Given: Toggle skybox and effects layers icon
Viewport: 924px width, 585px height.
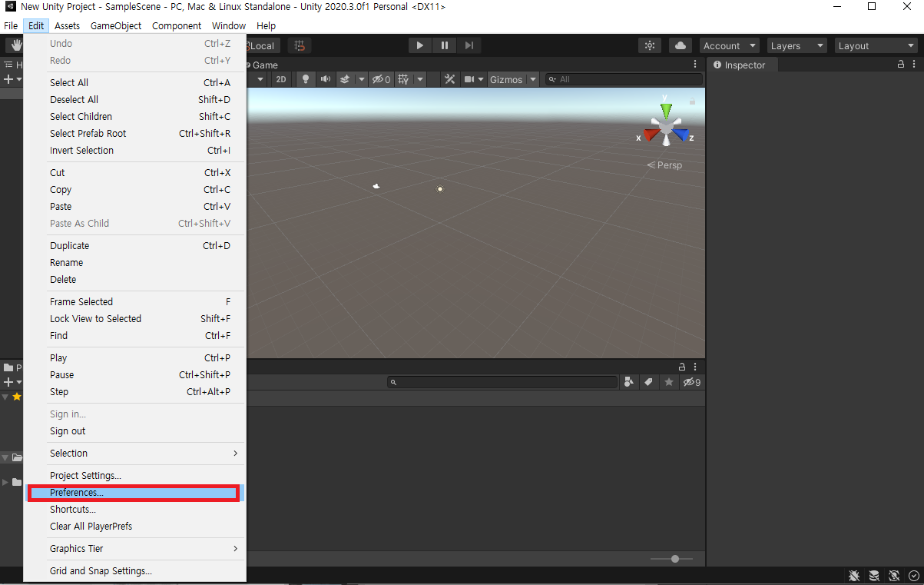Looking at the screenshot, I should coord(346,79).
